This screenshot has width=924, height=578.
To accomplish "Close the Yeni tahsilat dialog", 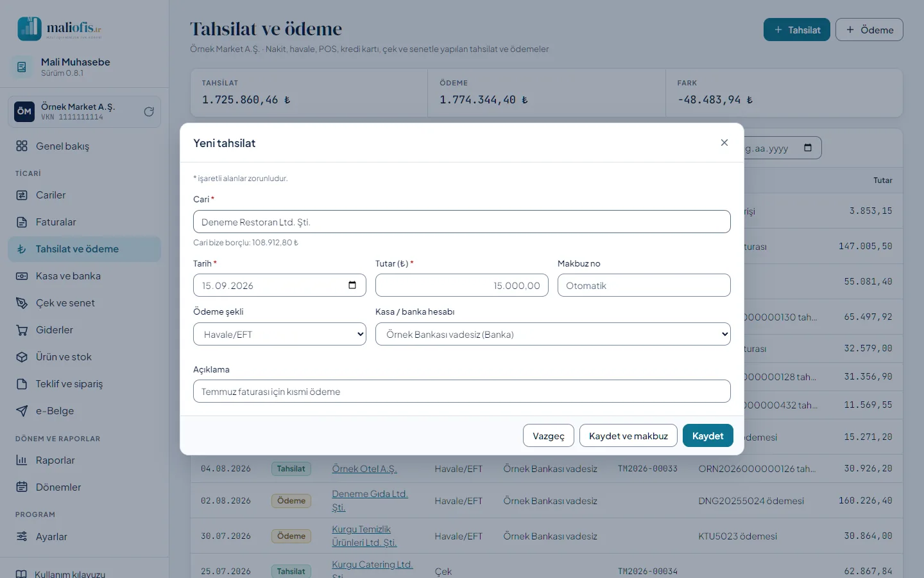I will tap(724, 143).
